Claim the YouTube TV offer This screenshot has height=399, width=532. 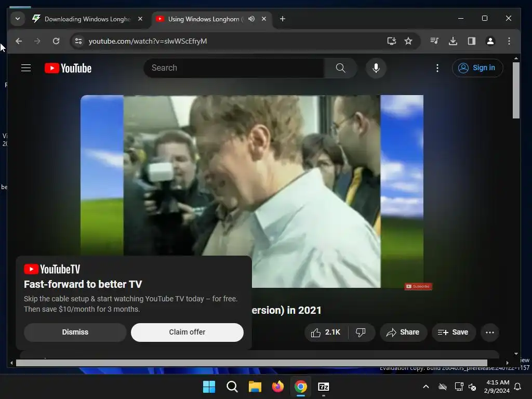point(187,332)
